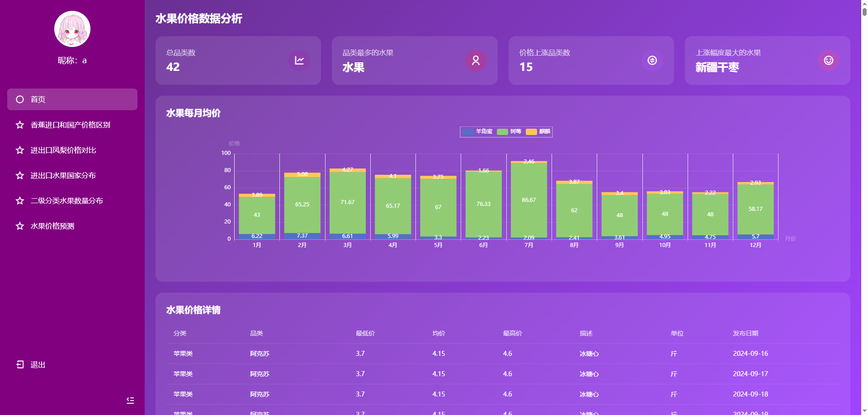Click the 水果每月均价 chart title

(193, 113)
